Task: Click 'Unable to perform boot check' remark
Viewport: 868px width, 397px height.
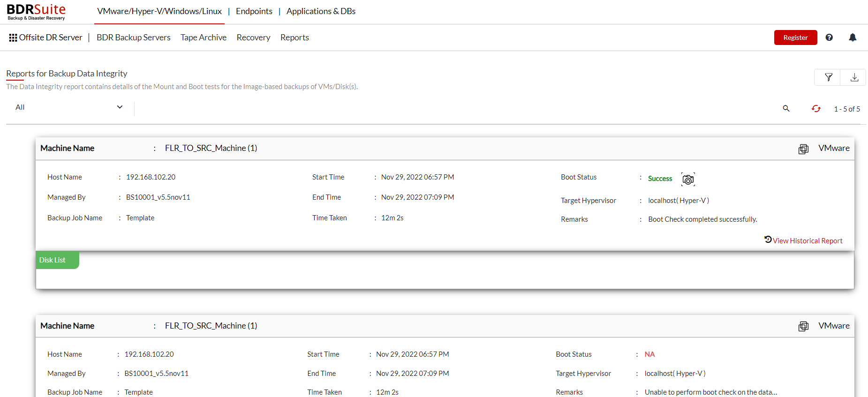Action: (x=711, y=392)
